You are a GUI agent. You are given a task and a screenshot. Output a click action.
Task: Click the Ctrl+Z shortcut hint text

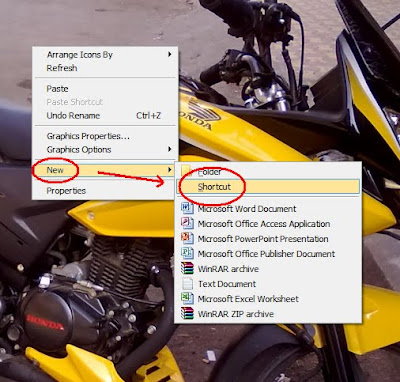(148, 116)
